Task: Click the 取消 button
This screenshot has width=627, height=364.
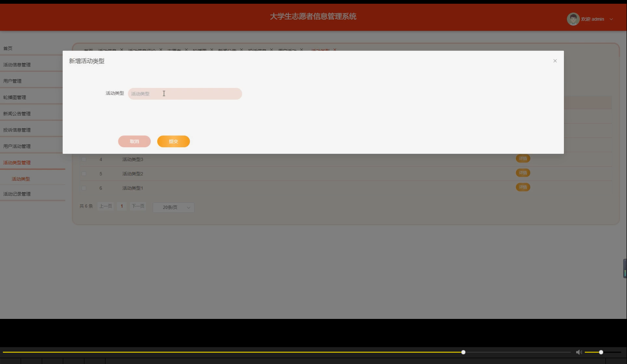Action: (x=134, y=141)
